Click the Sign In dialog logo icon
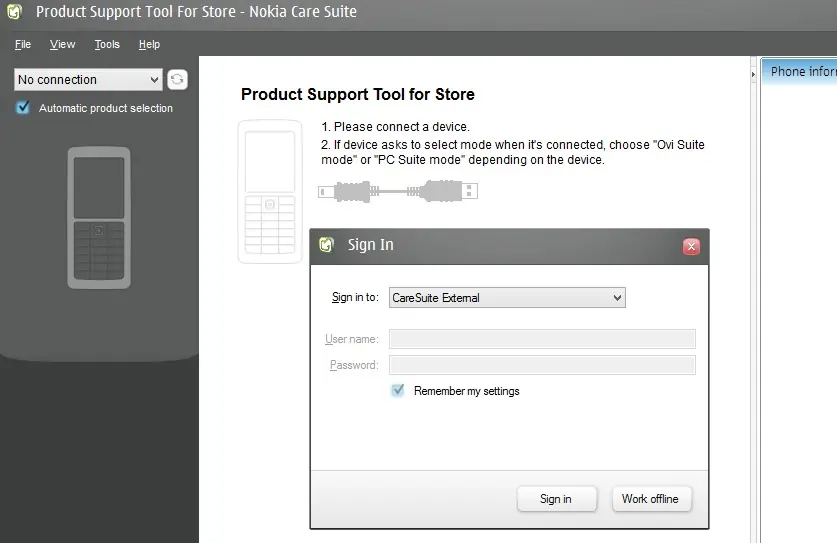This screenshot has height=543, width=837. click(x=326, y=245)
